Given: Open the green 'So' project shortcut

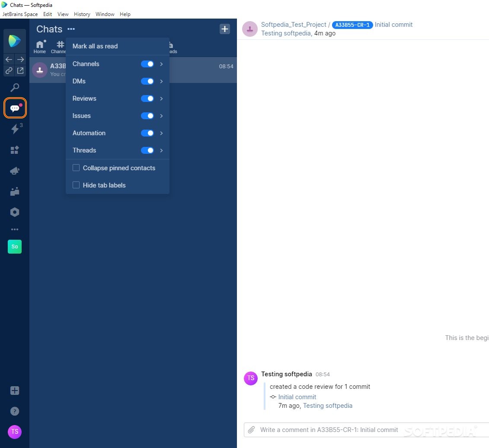Looking at the screenshot, I should coord(15,247).
